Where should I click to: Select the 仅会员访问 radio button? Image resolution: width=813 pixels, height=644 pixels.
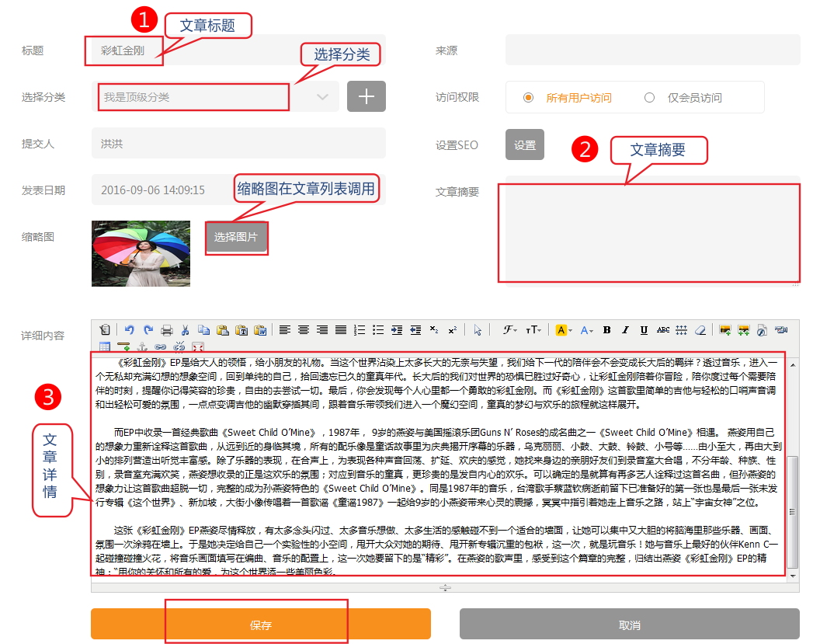[649, 97]
